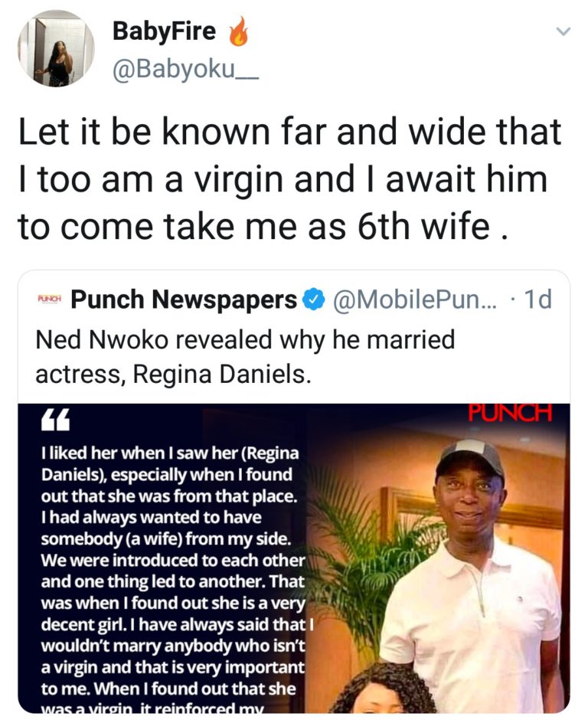
Task: Expand the tweet options chevron
Action: click(563, 31)
